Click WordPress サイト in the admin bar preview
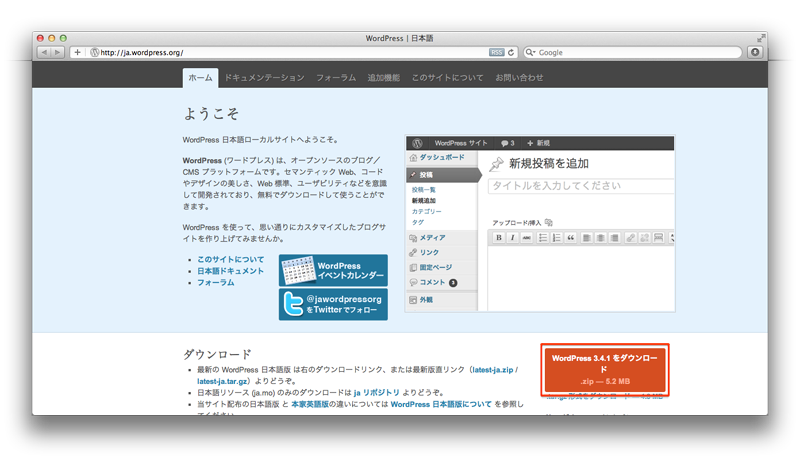The image size is (800, 460). (461, 143)
